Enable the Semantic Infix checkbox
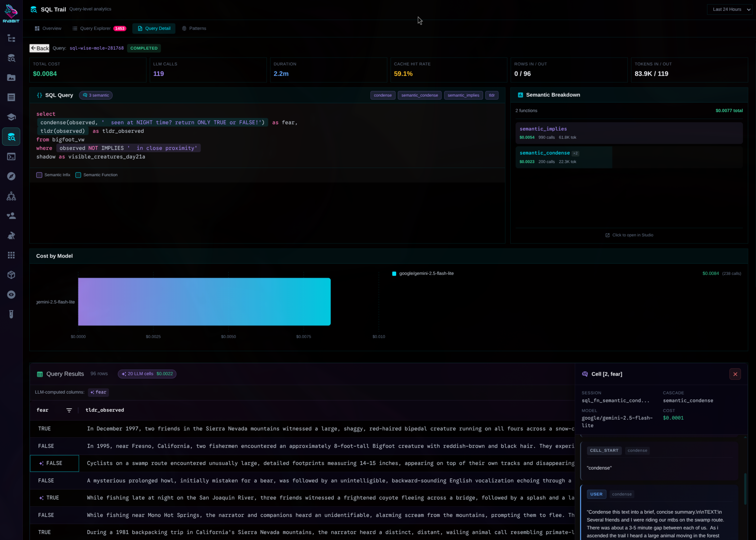Image resolution: width=756 pixels, height=540 pixels. point(39,175)
